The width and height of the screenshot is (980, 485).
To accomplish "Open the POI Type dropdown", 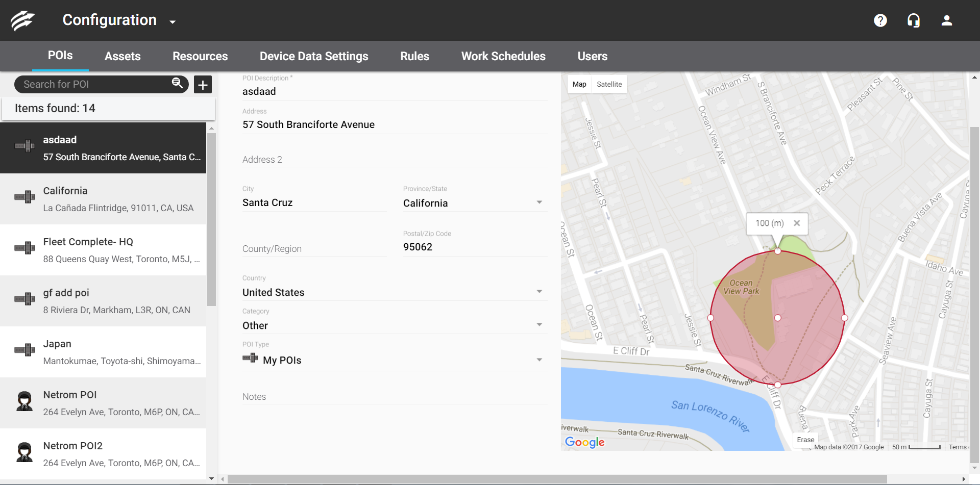I will click(x=395, y=360).
